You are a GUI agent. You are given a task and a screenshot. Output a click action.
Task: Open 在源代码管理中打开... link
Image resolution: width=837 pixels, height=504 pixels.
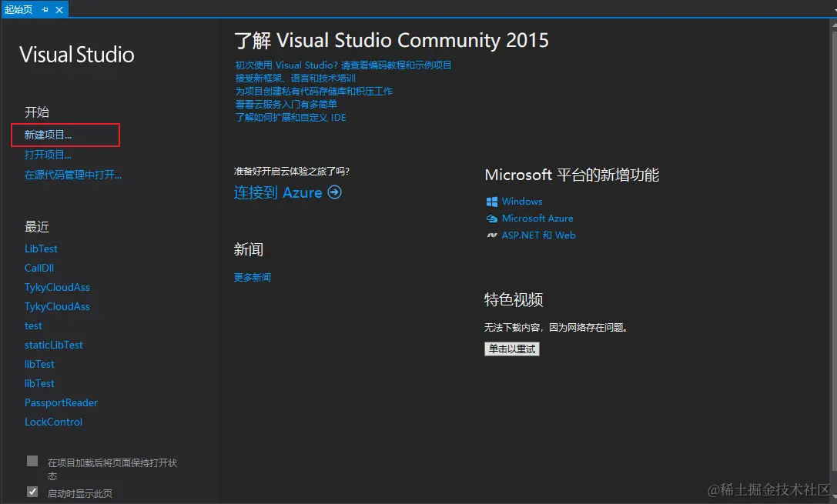point(73,175)
